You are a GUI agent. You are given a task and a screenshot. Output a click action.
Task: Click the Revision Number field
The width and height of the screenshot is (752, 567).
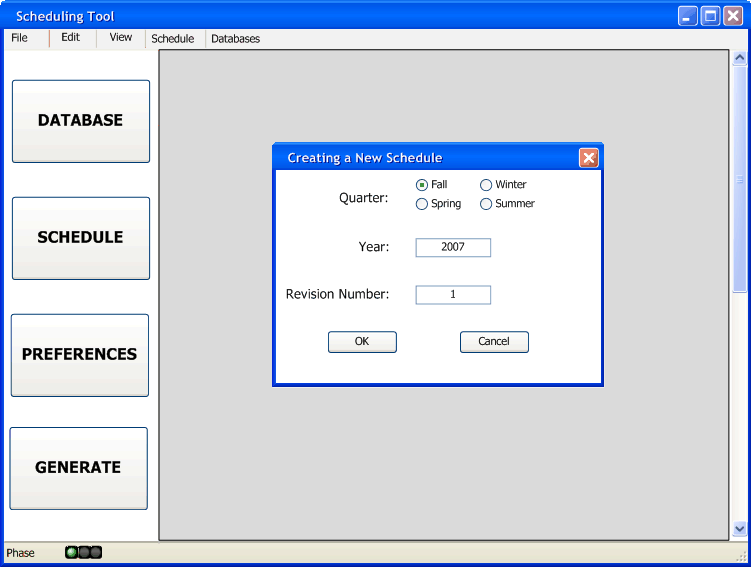click(x=453, y=295)
